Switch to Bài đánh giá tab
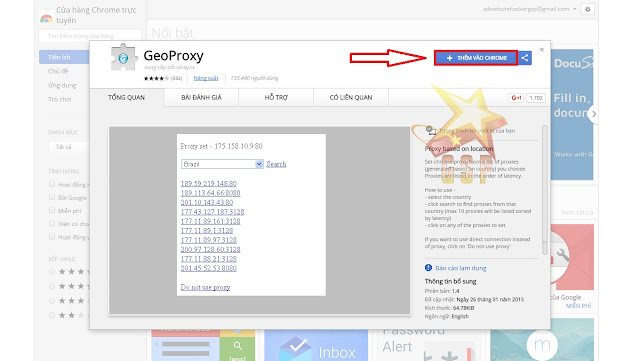The width and height of the screenshot is (640, 361). click(201, 97)
